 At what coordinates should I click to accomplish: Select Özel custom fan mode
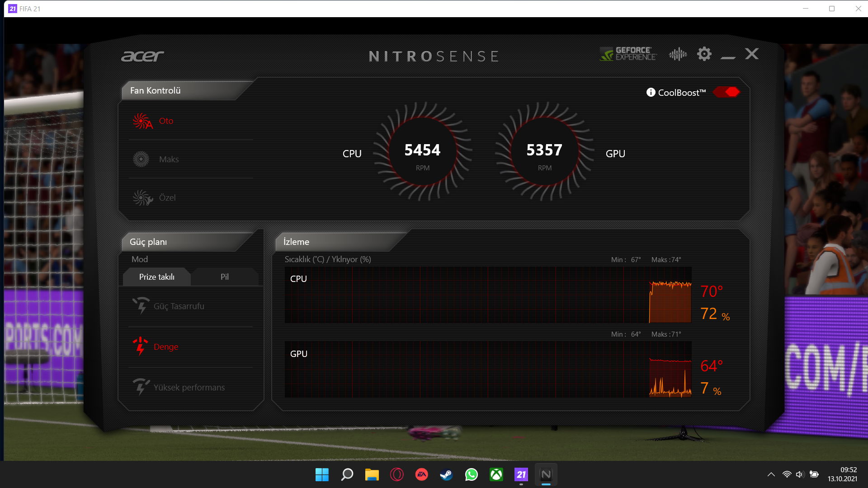tap(167, 198)
